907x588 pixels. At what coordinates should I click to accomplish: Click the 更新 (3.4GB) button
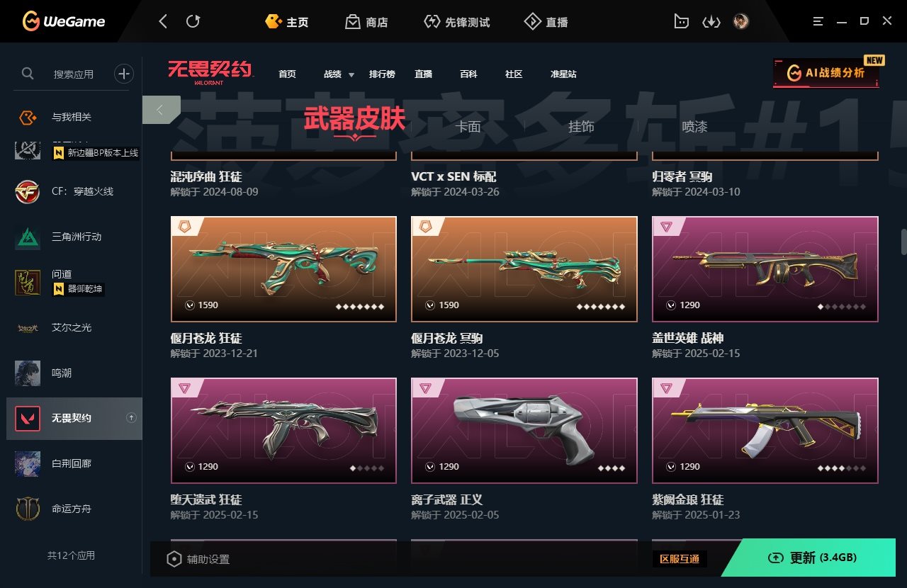pyautogui.click(x=813, y=558)
